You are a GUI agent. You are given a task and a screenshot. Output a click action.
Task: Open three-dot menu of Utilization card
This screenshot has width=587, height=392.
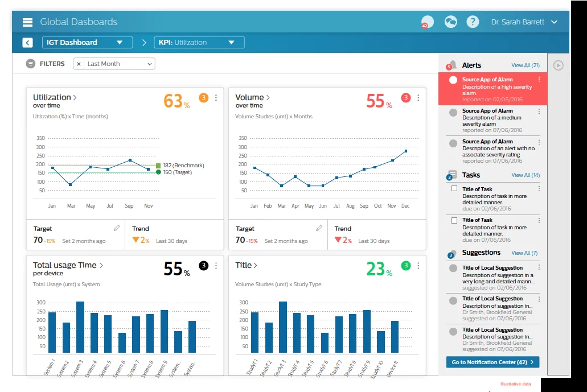click(216, 98)
